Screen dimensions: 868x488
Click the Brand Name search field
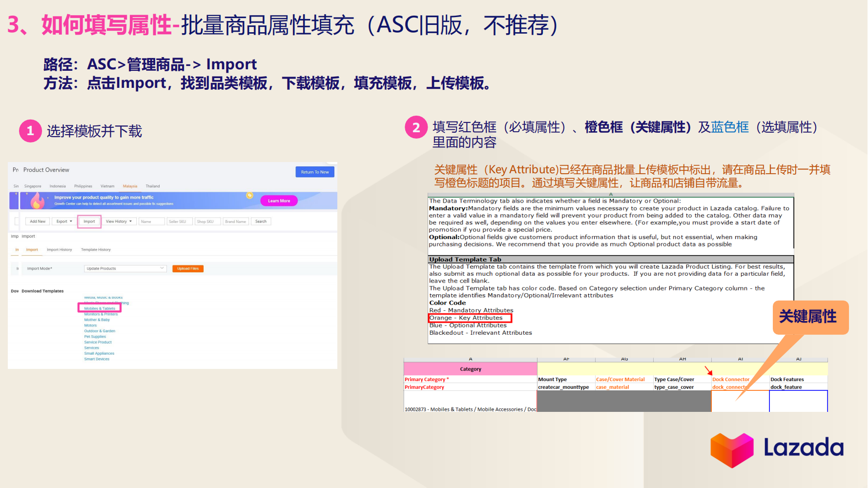click(x=236, y=221)
